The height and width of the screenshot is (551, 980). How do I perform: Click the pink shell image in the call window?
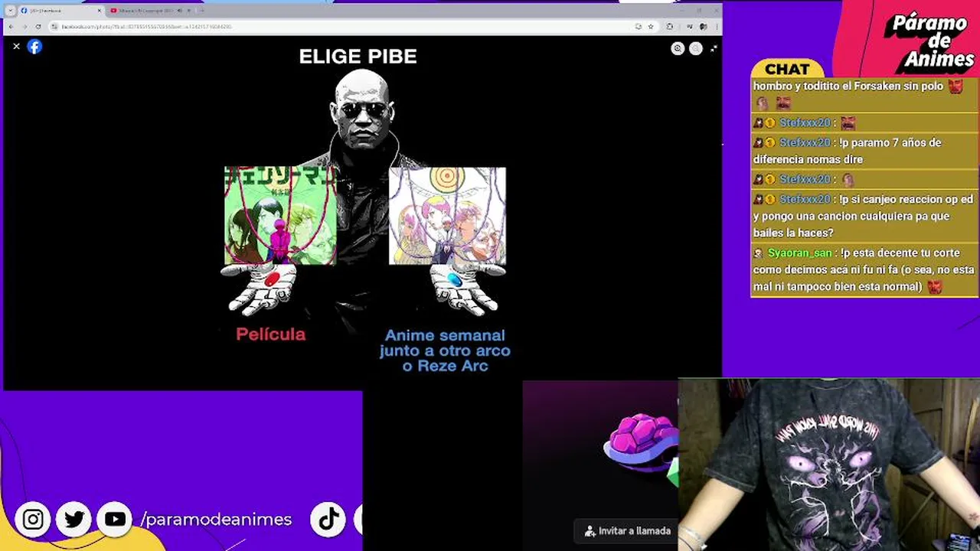coord(642,442)
